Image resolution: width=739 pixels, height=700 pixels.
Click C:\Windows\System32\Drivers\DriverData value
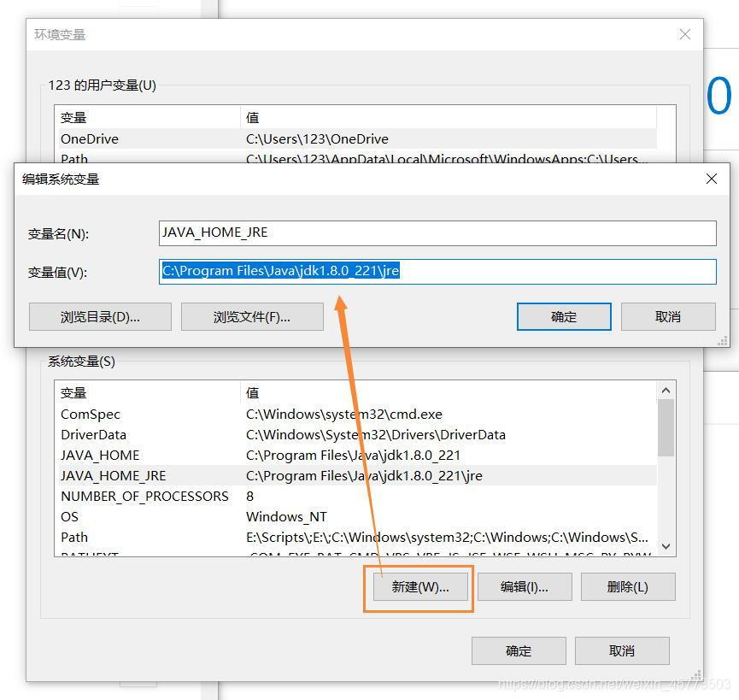point(376,434)
